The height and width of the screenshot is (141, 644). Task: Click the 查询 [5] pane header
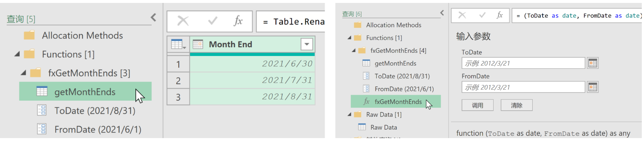21,19
